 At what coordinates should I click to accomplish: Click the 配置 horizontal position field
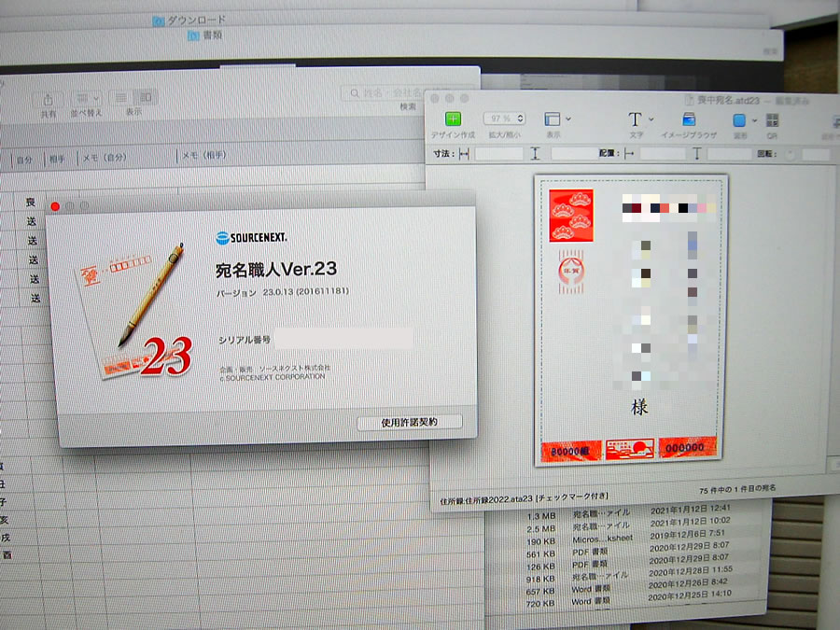point(662,154)
